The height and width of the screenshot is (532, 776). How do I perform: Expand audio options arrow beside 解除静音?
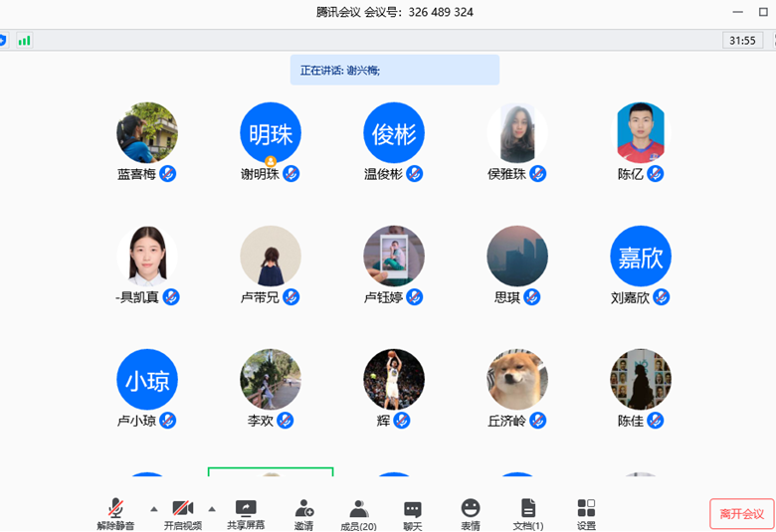pyautogui.click(x=153, y=508)
